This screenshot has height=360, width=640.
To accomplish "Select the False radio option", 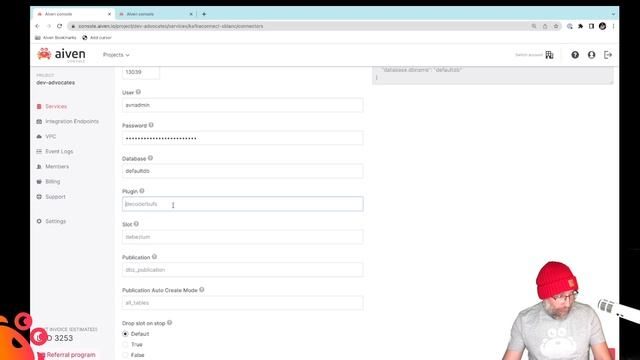I will coord(125,355).
